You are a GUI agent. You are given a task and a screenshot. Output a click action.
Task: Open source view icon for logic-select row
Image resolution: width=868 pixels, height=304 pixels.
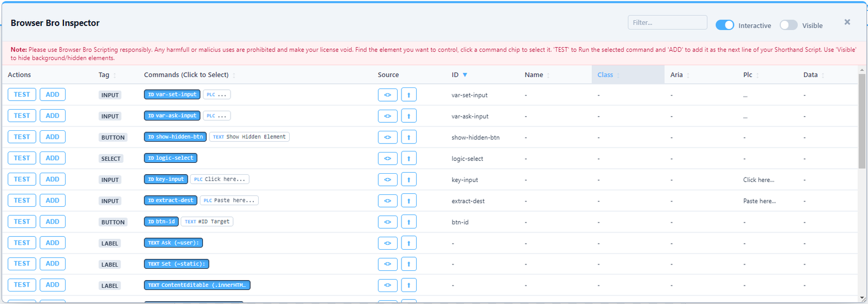click(387, 159)
